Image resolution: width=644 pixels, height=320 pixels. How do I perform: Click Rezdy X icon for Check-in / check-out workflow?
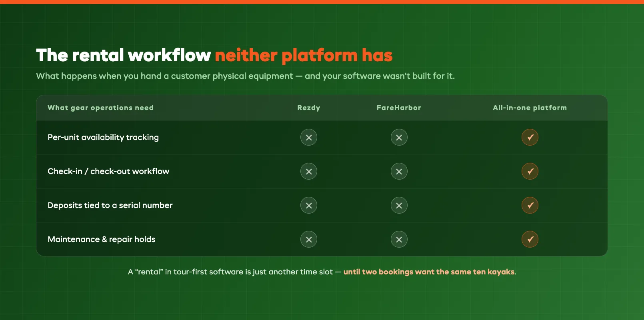309,171
